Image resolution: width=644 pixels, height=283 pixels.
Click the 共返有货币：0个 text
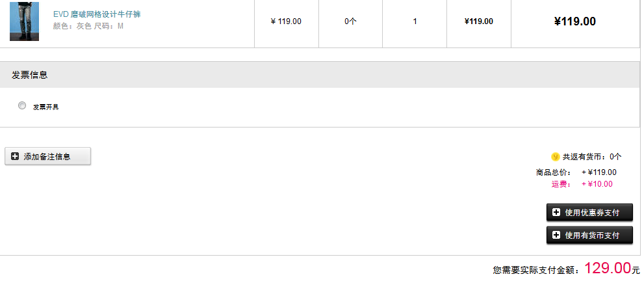[x=592, y=157]
